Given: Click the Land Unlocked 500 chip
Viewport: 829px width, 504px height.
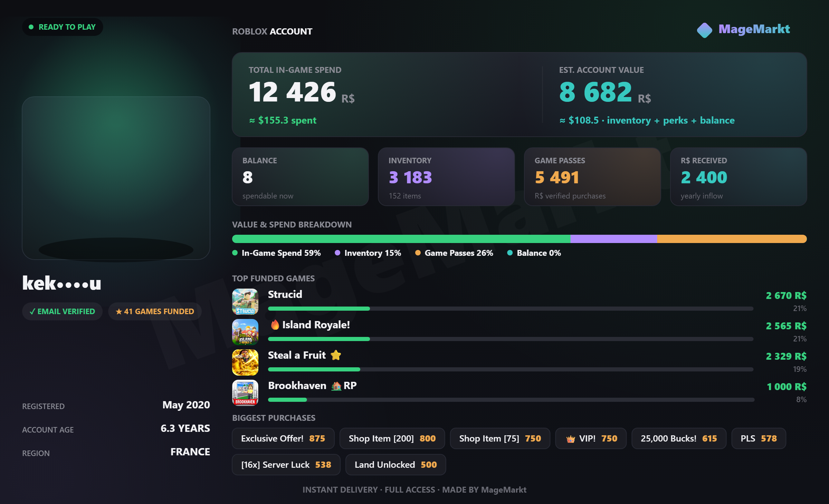Looking at the screenshot, I should coord(396,465).
